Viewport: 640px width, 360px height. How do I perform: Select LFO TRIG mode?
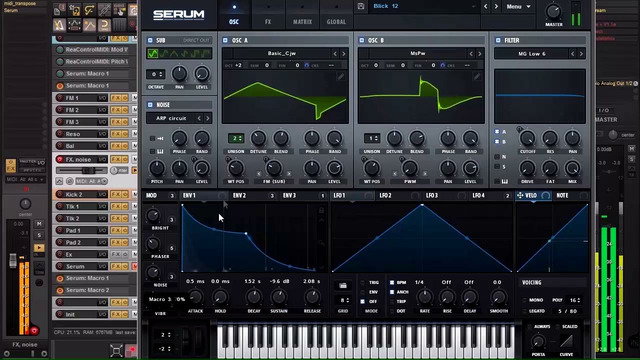pyautogui.click(x=362, y=282)
